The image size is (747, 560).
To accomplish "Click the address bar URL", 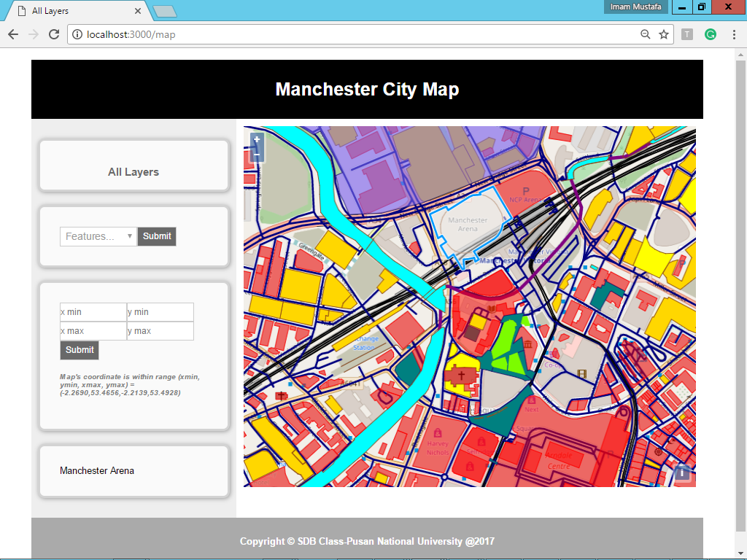I will click(x=131, y=34).
